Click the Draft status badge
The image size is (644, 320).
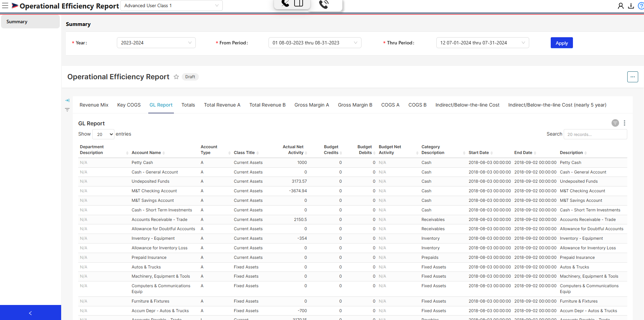[x=190, y=77]
